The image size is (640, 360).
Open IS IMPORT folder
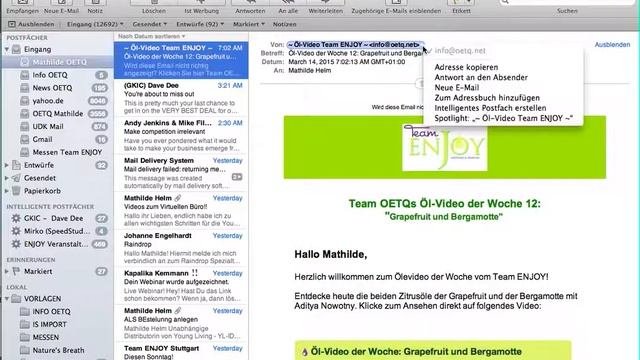[x=57, y=324]
